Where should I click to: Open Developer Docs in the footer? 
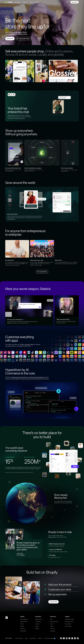coord(38,619)
